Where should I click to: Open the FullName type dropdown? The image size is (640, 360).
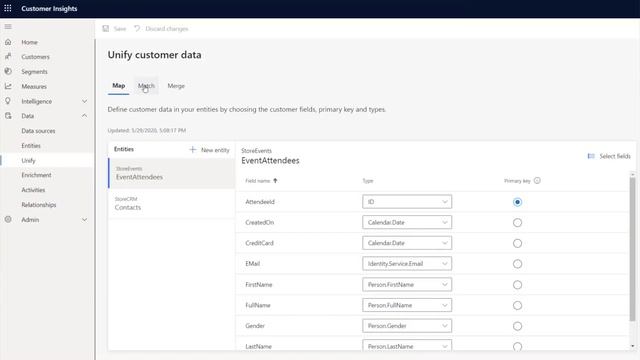coord(407,305)
